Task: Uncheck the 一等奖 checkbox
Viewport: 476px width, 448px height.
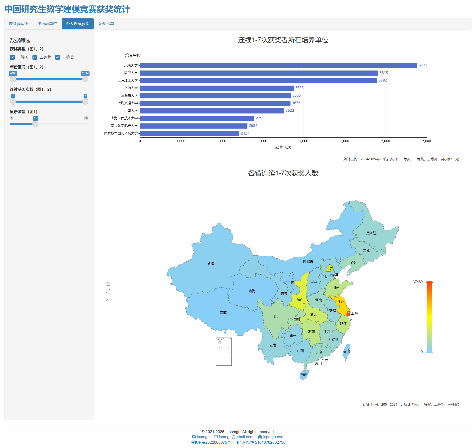Action: tap(12, 57)
